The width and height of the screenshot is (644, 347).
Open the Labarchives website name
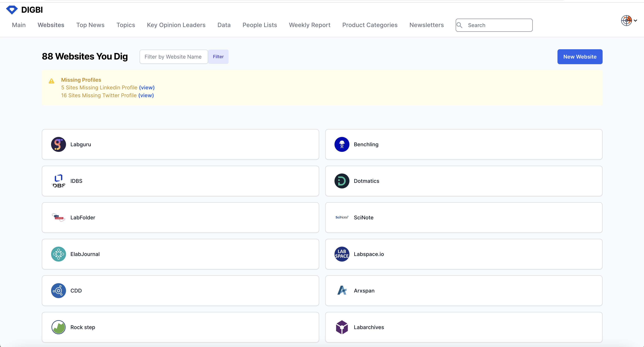(x=369, y=327)
